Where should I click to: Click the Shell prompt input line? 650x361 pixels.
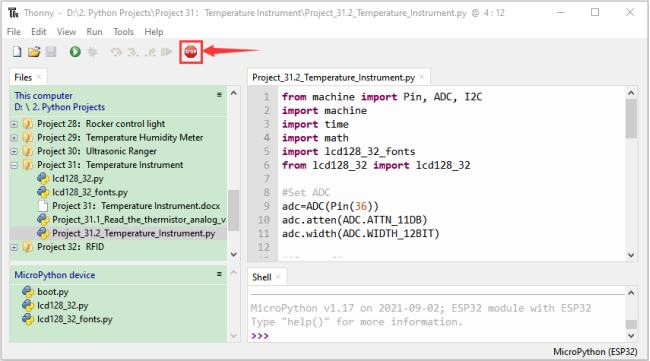pos(437,336)
